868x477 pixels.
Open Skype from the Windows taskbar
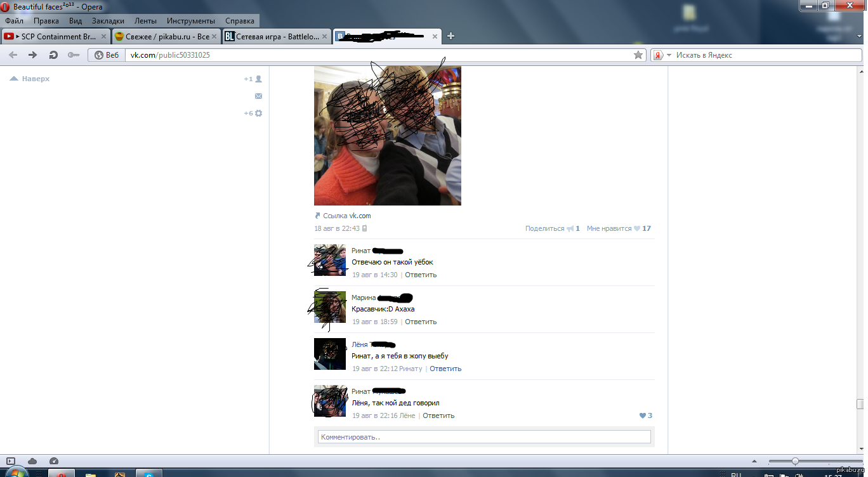click(x=148, y=474)
